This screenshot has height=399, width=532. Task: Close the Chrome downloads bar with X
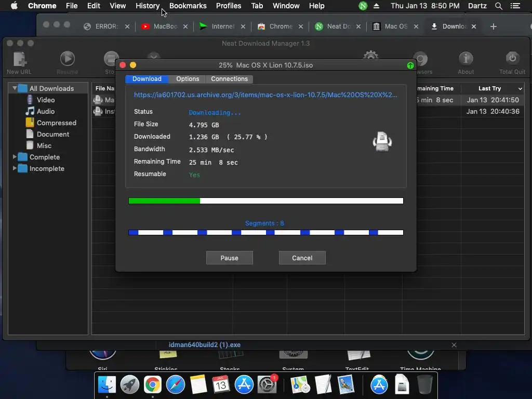click(454, 345)
